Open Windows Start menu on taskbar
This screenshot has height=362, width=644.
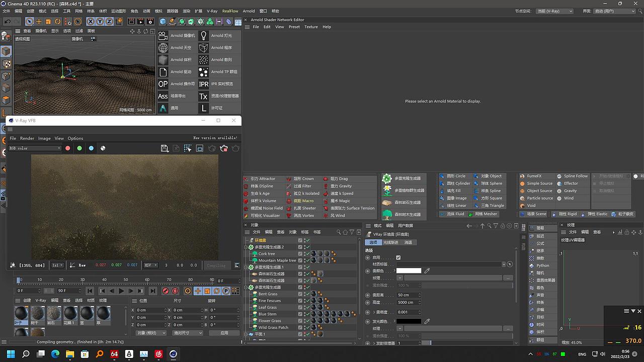click(11, 354)
